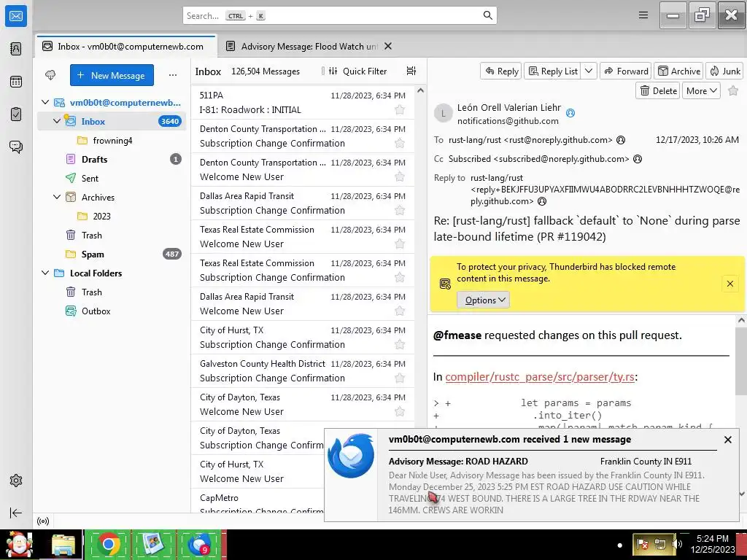
Task: Toggle star on Denton County Welcome New User message
Action: point(400,176)
